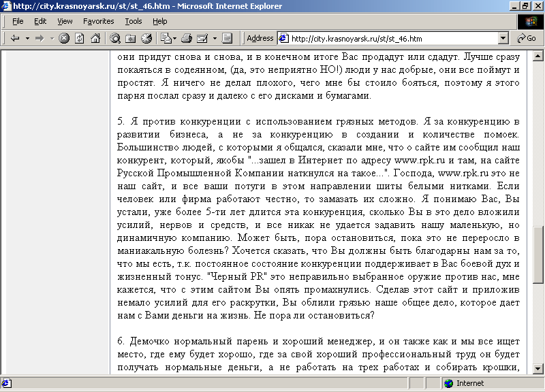Click the Back arrow button
Image resolution: width=545 pixels, height=392 pixels.
15,38
